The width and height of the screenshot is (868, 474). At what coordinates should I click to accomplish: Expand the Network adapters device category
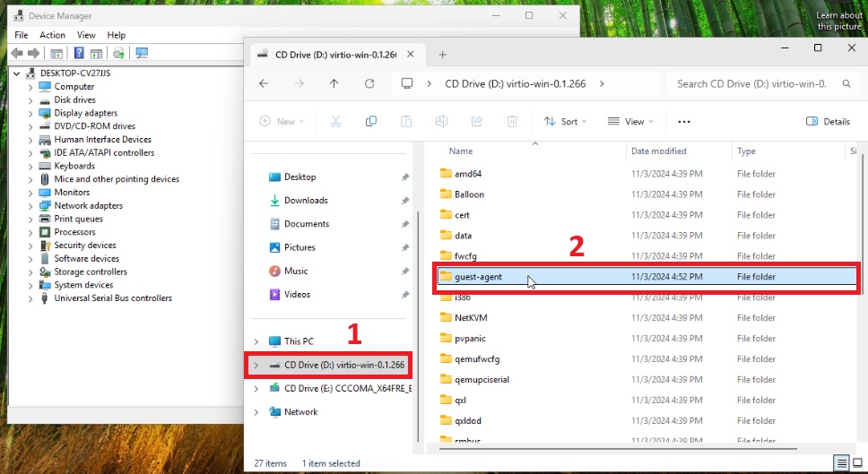point(30,206)
